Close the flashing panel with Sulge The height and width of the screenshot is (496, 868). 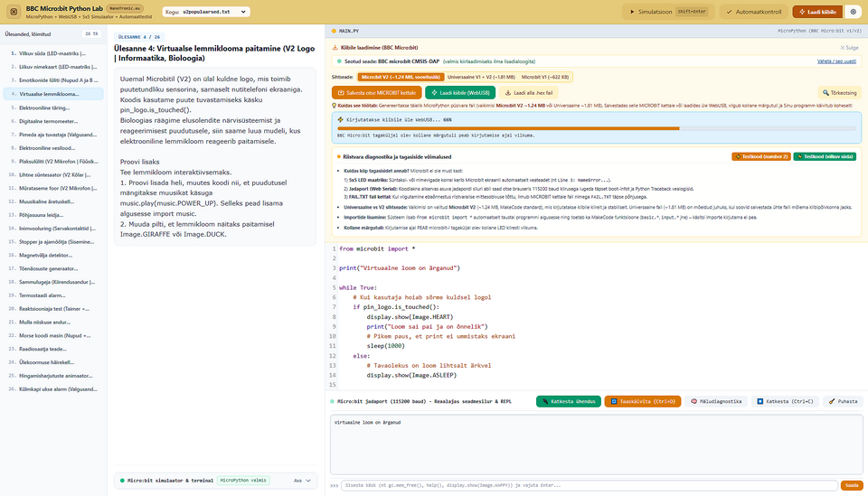(849, 48)
